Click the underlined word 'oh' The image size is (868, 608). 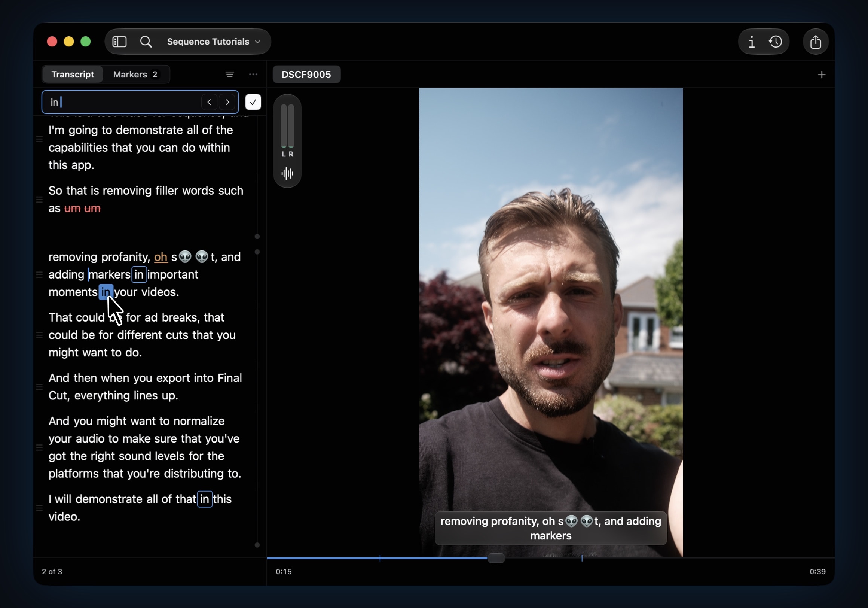161,257
